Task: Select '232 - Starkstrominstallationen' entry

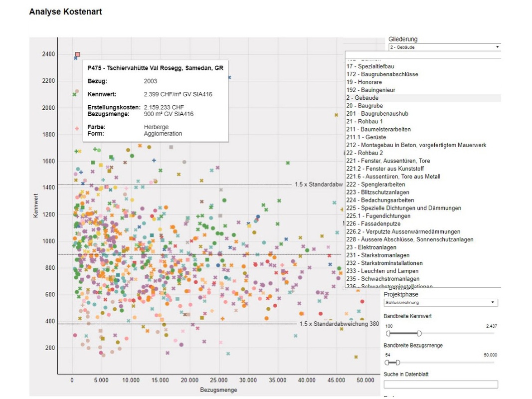Action: [x=423, y=263]
